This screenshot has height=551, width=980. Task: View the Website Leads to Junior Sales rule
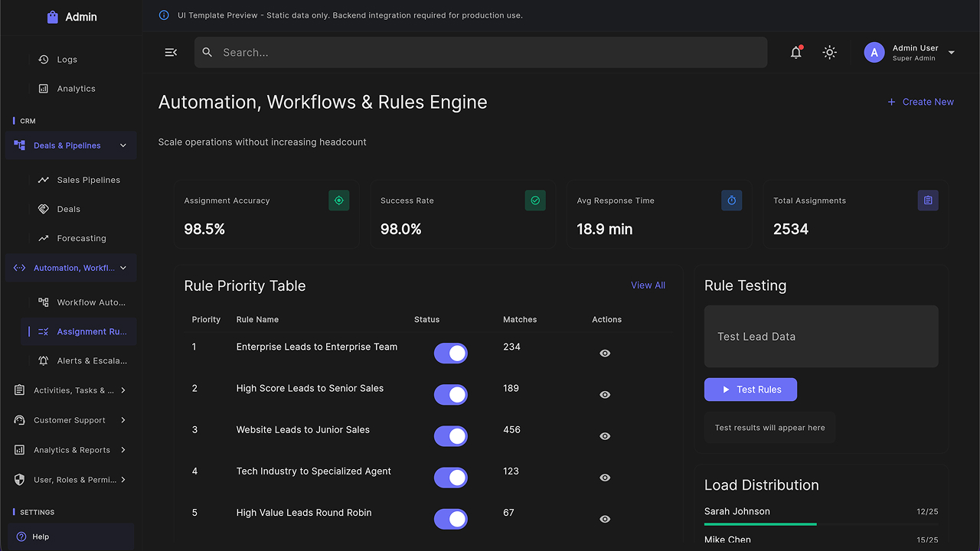coord(605,435)
